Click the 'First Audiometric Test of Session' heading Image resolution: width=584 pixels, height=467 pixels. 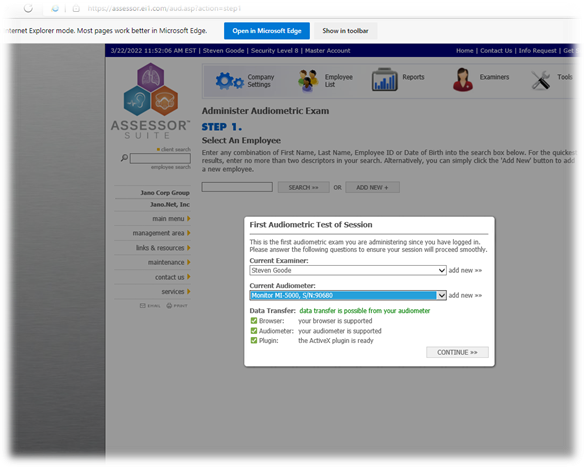coord(311,225)
